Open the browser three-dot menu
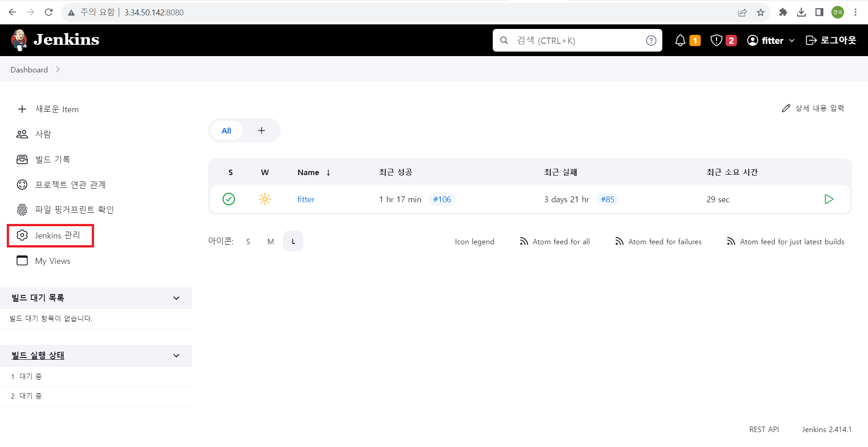 tap(855, 12)
